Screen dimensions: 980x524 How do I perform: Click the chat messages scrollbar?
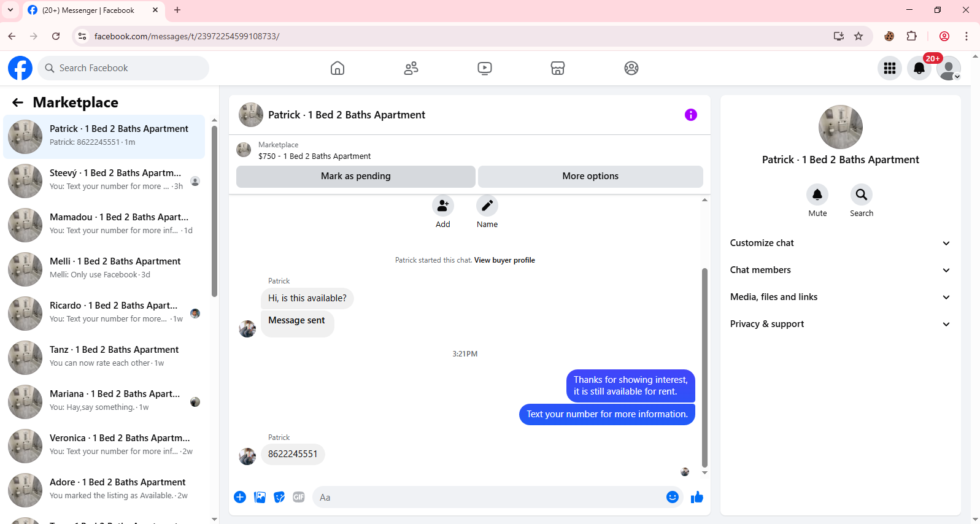pos(704,368)
